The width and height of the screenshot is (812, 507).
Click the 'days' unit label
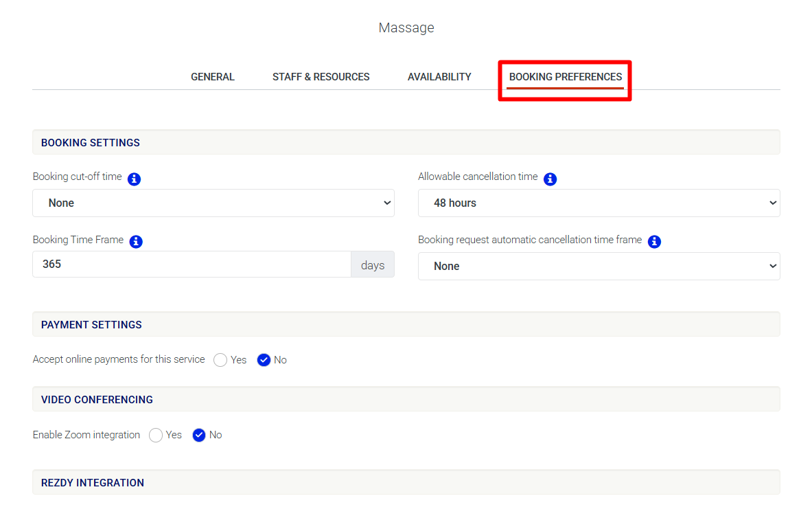point(373,265)
